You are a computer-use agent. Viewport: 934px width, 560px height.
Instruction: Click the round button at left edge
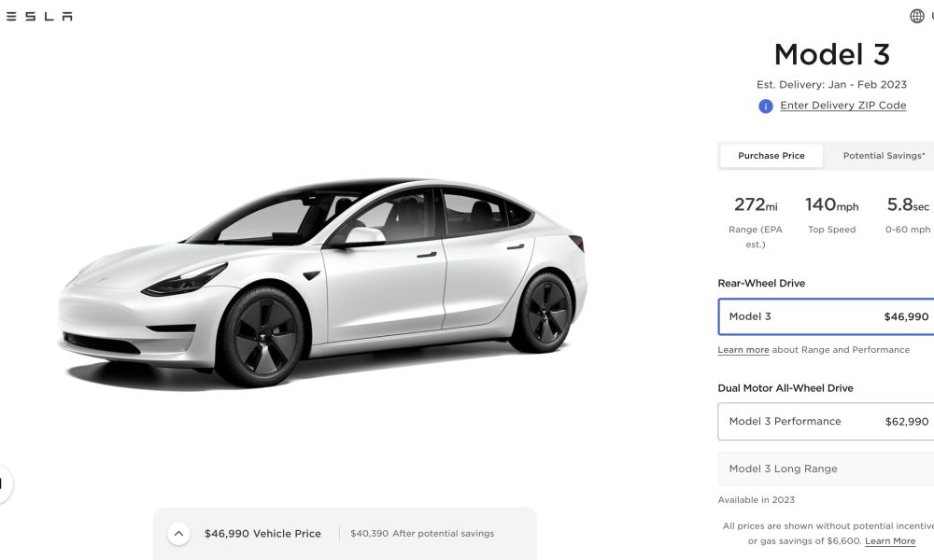(3, 483)
